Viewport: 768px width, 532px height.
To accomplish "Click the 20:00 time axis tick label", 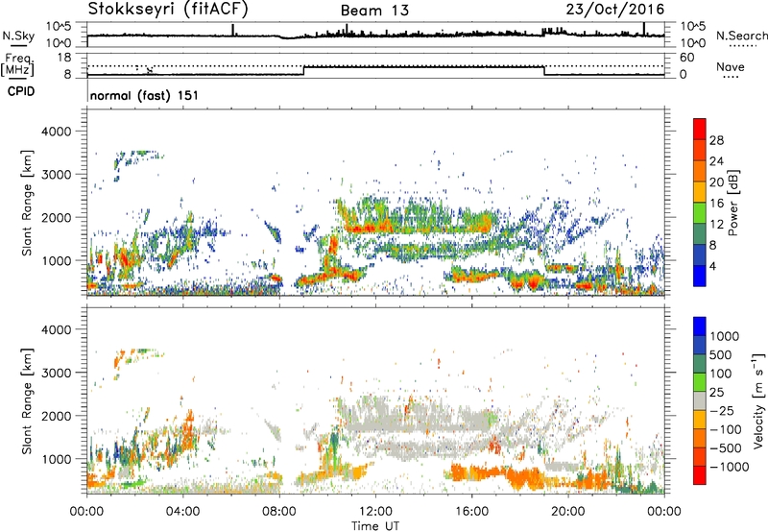I will coord(568,512).
